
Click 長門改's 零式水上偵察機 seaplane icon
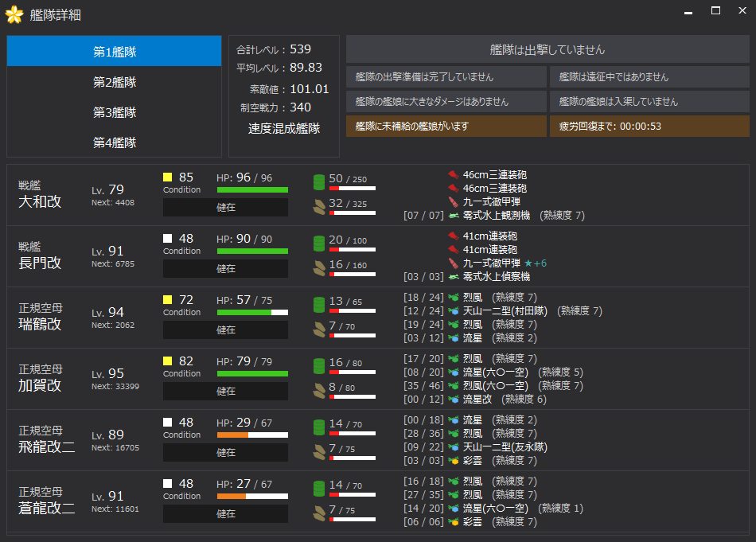coord(454,277)
